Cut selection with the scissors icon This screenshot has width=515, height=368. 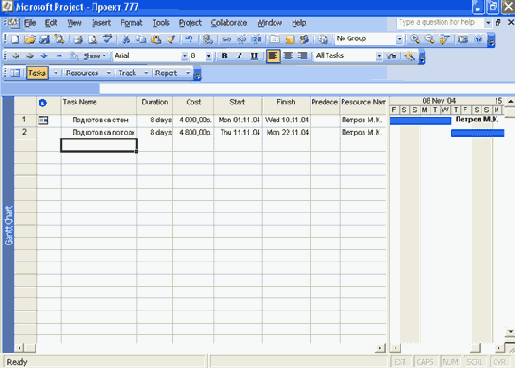126,39
